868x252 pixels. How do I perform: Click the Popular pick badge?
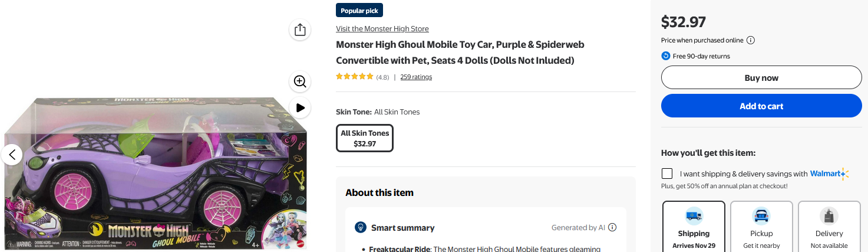coord(359,11)
